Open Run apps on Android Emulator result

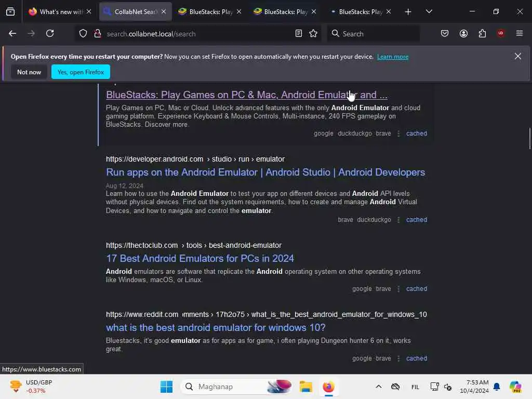[x=265, y=172]
